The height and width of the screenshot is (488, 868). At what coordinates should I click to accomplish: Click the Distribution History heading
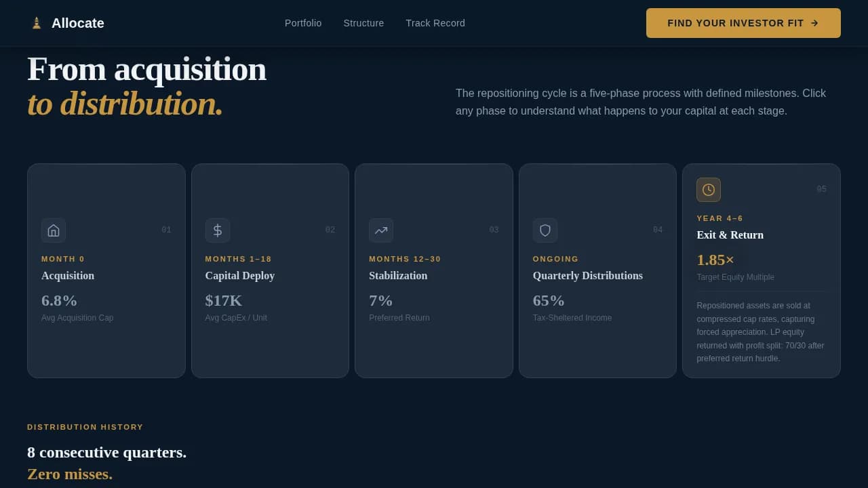(x=85, y=427)
